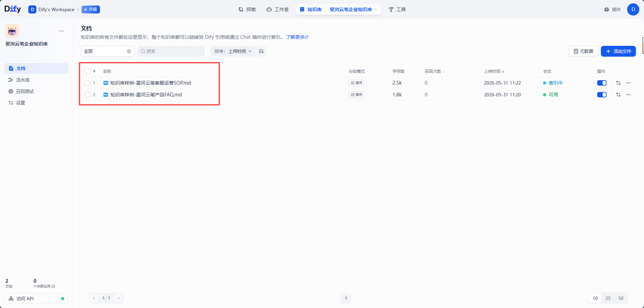Open the Dify's Workspace dropdown
This screenshot has height=308, width=644.
click(x=54, y=9)
